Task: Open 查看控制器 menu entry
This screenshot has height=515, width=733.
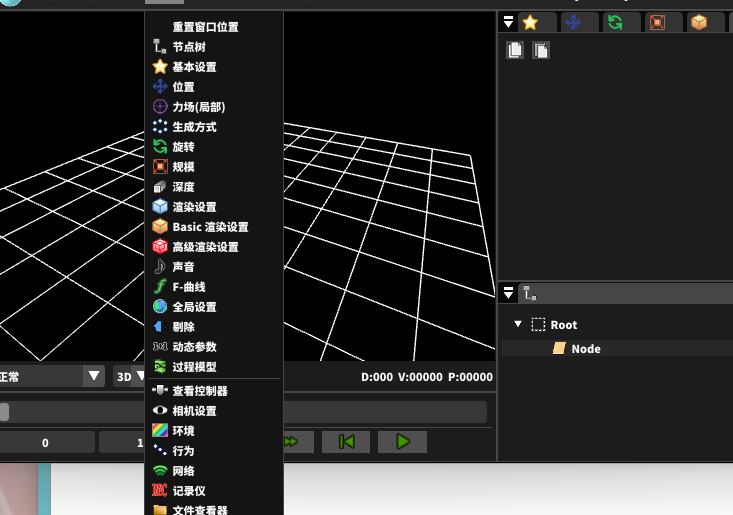Action: click(x=200, y=391)
